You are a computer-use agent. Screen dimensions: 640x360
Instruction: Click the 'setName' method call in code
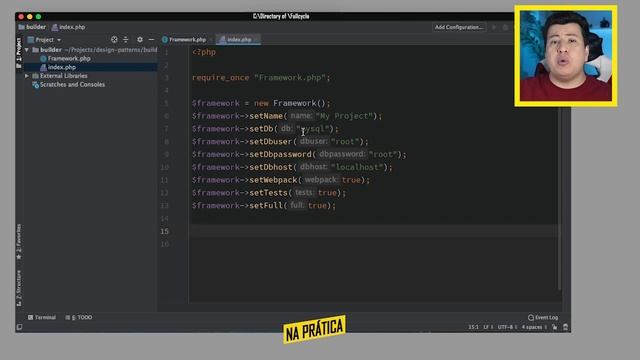point(266,116)
